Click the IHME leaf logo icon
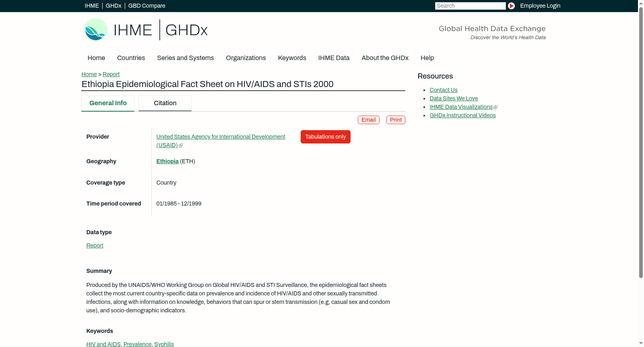Viewport: 644px width, 347px height. click(x=95, y=30)
